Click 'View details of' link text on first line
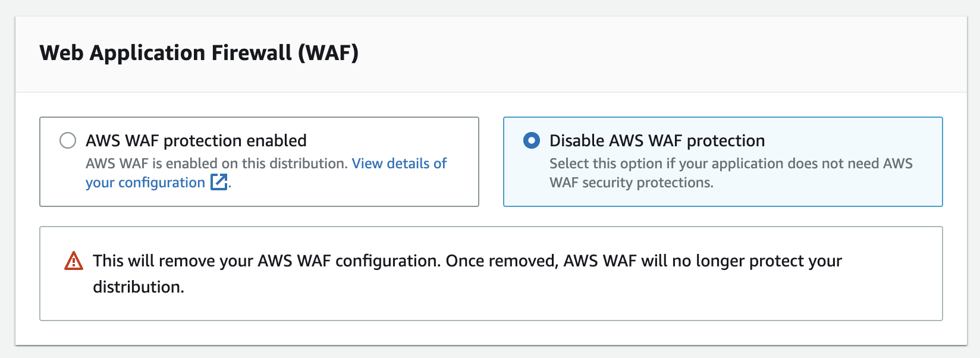Image resolution: width=980 pixels, height=358 pixels. click(x=400, y=164)
